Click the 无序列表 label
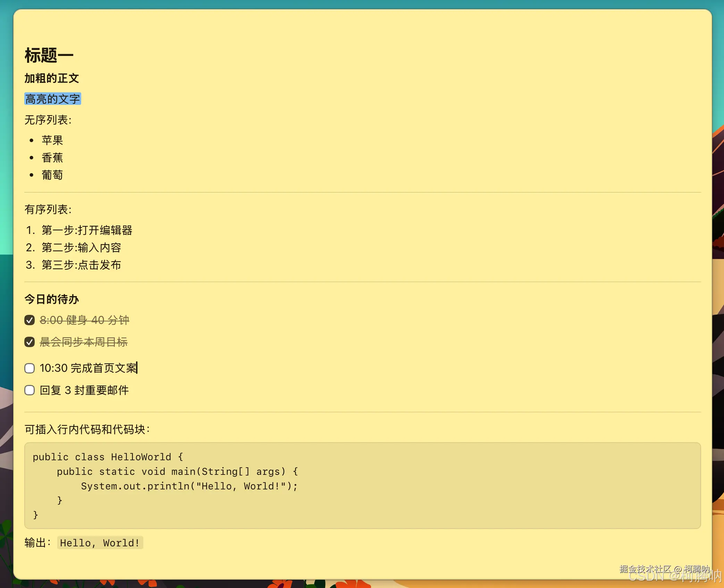724x588 pixels. 48,120
